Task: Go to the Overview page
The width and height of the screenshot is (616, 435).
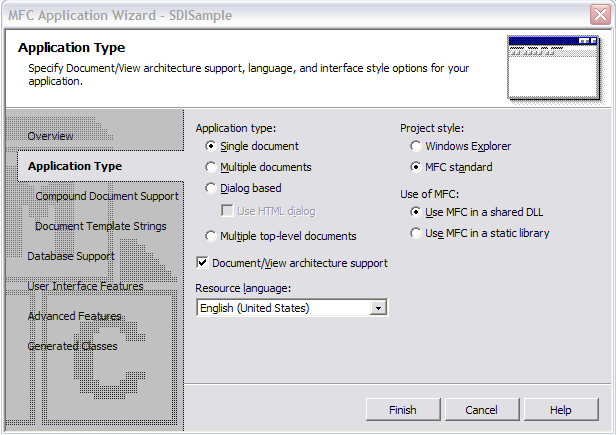Action: coord(50,136)
